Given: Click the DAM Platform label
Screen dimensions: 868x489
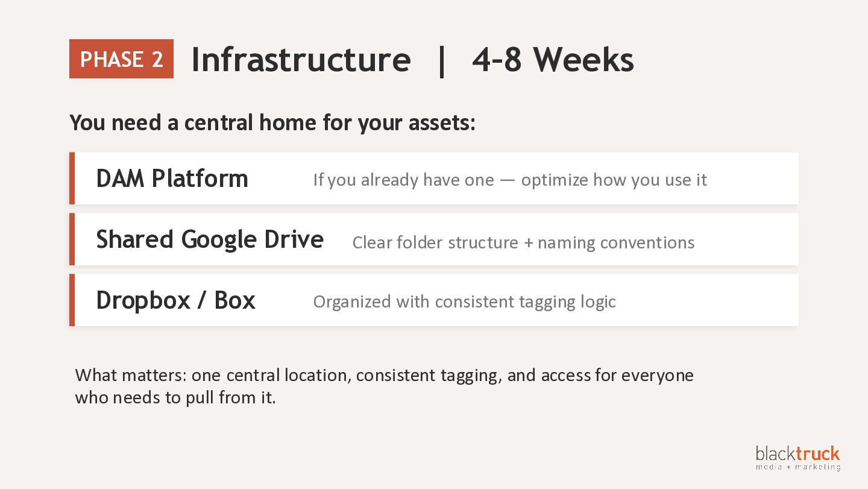Looking at the screenshot, I should click(x=172, y=178).
